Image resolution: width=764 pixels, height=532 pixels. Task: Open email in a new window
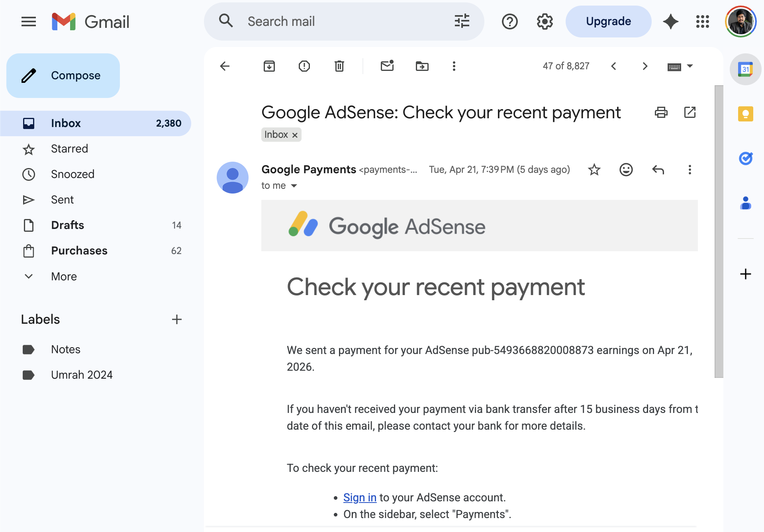click(690, 113)
